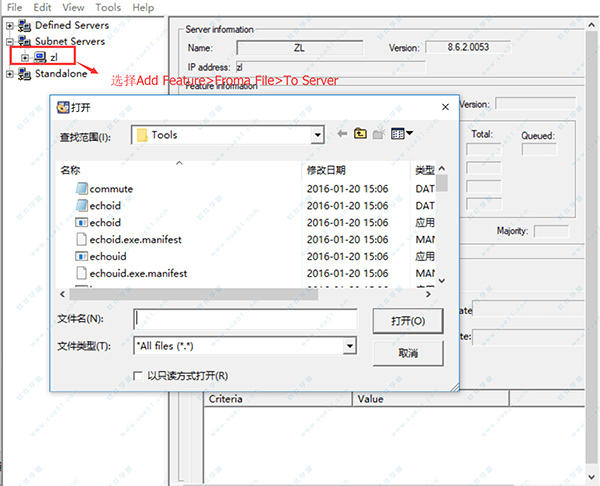This screenshot has height=486, width=600.
Task: Enable the open as read-only checkbox
Action: [x=139, y=376]
